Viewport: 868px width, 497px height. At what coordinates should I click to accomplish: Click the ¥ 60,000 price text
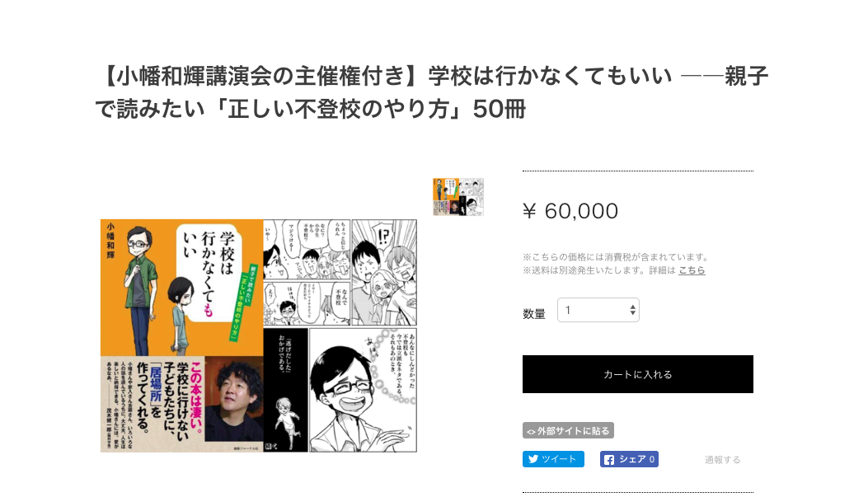point(570,211)
